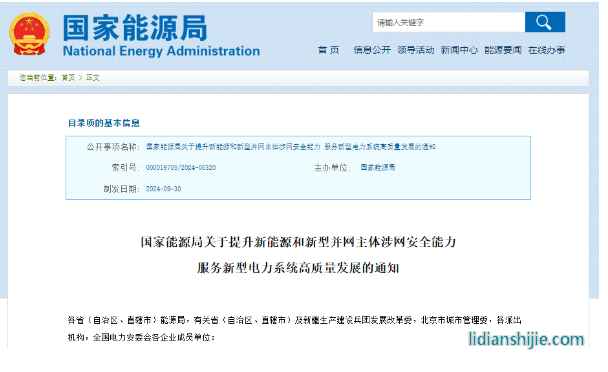Open the 在线办事 navigation item
This screenshot has height=372, width=608.
click(546, 50)
